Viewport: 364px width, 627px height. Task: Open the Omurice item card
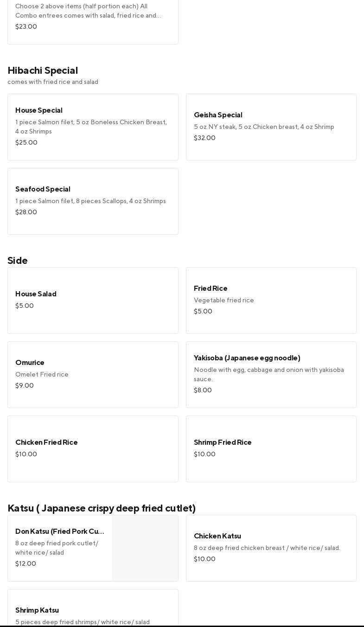[93, 374]
